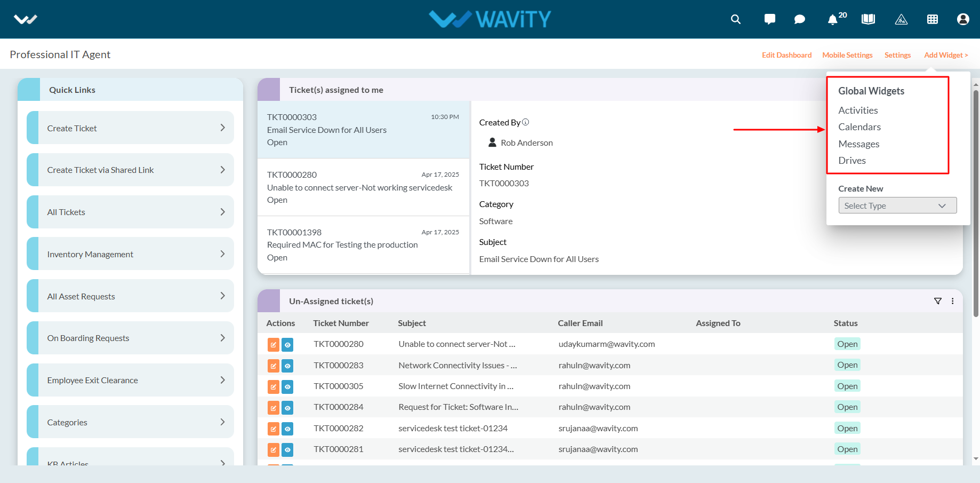
Task: Click the Assigned To column header
Action: [718, 323]
